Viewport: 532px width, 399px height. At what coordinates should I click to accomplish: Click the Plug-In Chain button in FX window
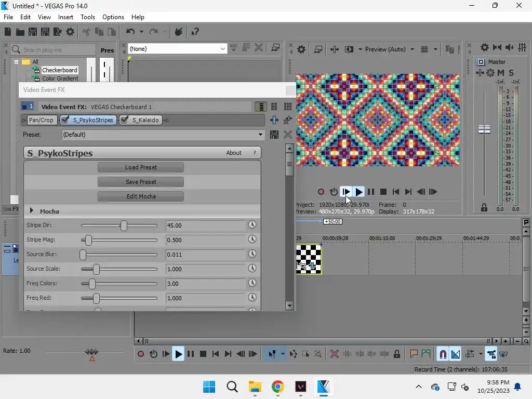tap(274, 120)
